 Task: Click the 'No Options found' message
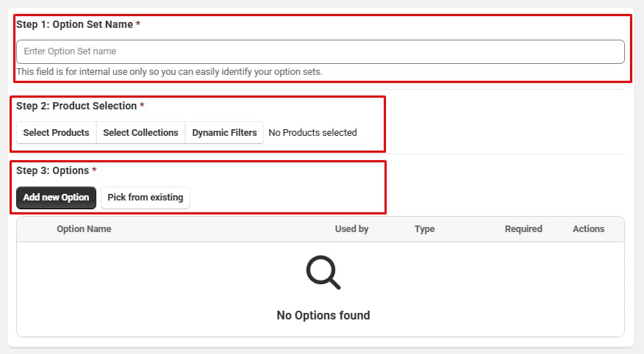coord(323,315)
